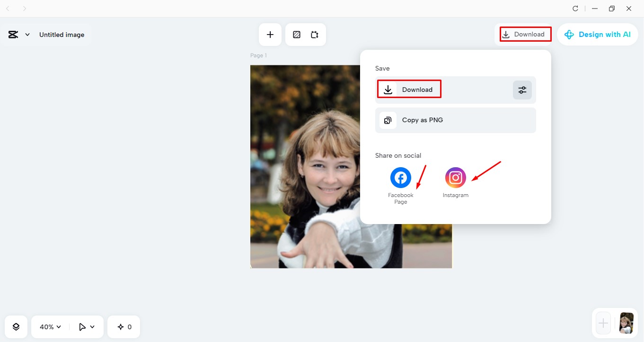Click the add element plus icon
The height and width of the screenshot is (342, 644).
[x=270, y=34]
